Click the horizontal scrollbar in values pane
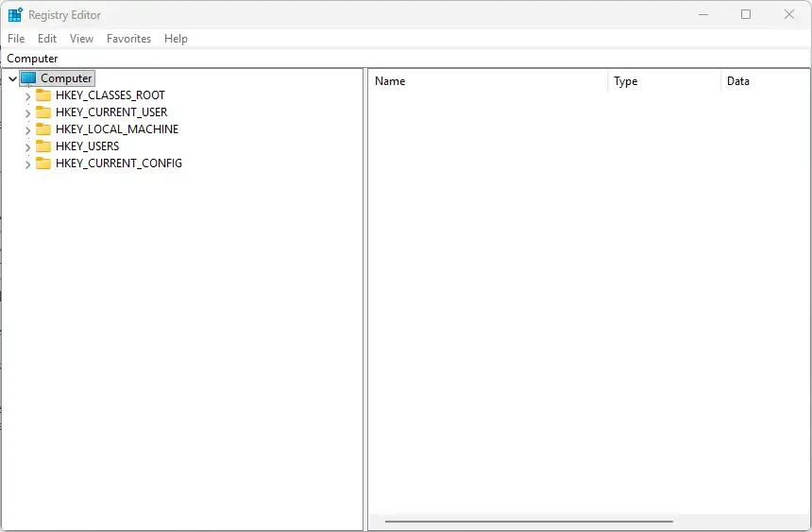Screen dimensions: 812x532 pyautogui.click(x=529, y=521)
